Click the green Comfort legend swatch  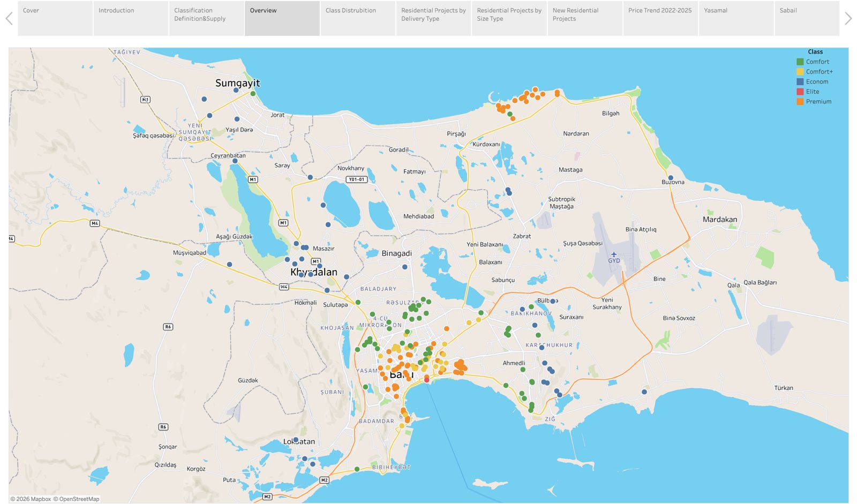(x=800, y=62)
